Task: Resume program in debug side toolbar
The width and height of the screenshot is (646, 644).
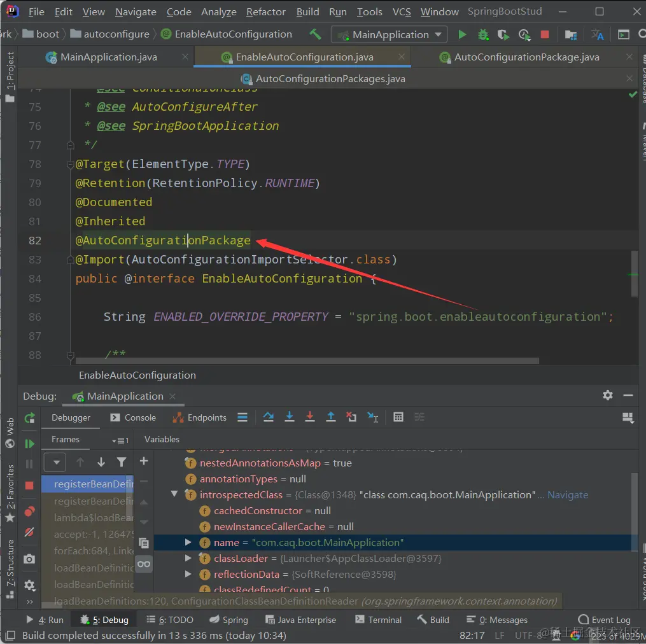Action: coord(29,444)
